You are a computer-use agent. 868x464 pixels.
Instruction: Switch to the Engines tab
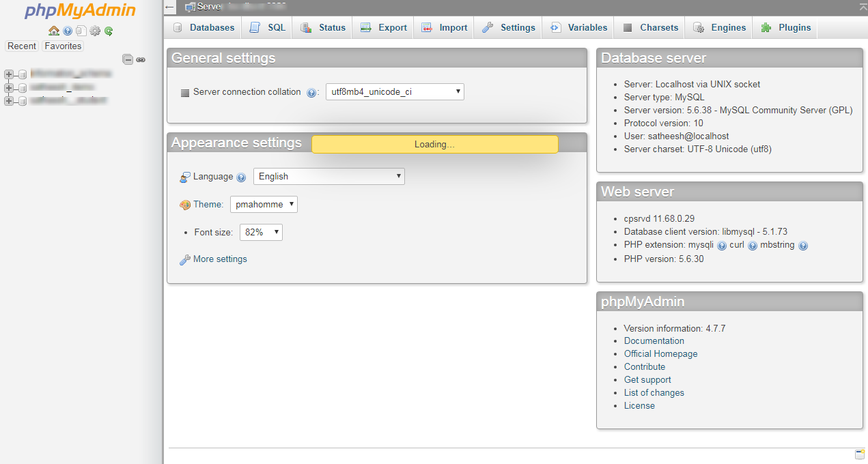coord(720,27)
